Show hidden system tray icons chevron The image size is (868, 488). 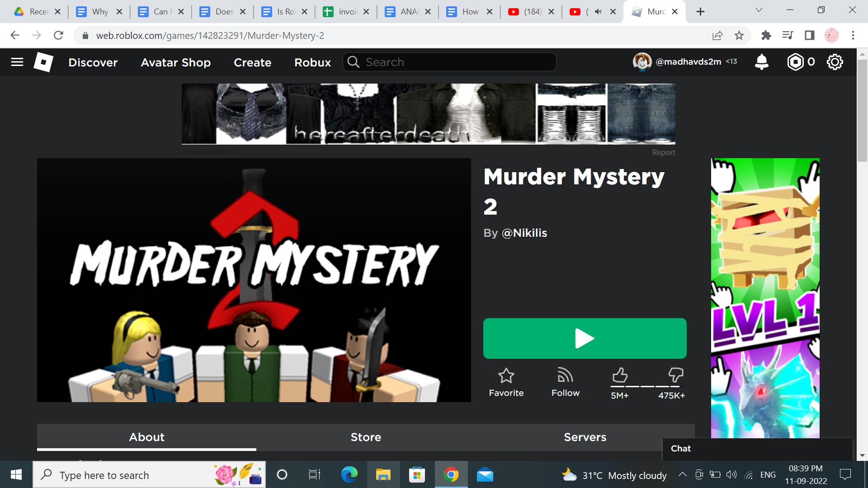click(683, 474)
